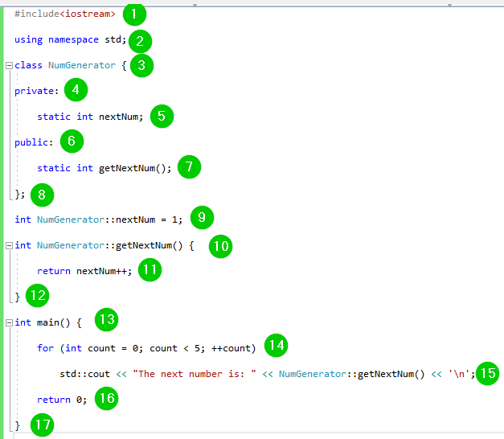Select green marker 16 beside return 0
Screen dimensions: 504x439
(x=106, y=399)
